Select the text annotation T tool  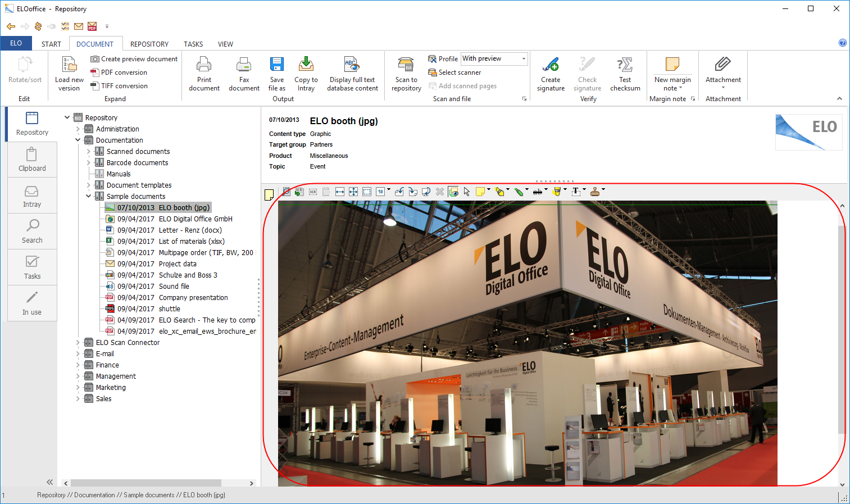click(576, 192)
